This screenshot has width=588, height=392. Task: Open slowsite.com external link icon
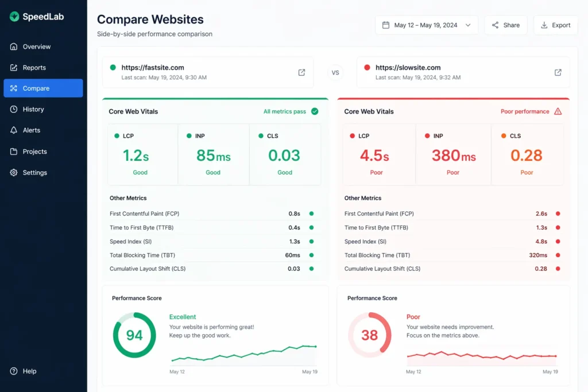(x=558, y=72)
